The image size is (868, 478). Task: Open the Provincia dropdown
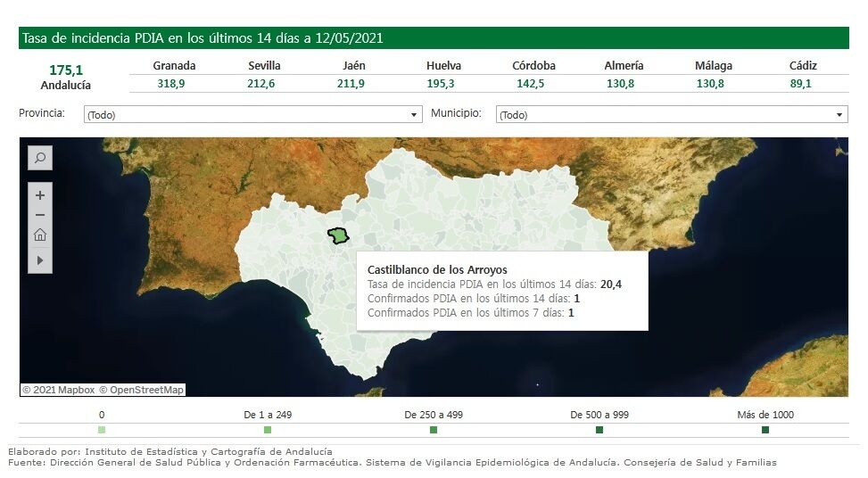(252, 115)
